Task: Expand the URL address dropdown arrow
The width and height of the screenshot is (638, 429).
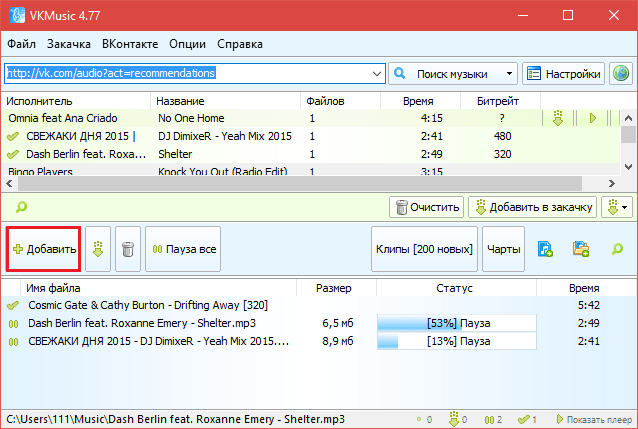Action: coord(377,74)
